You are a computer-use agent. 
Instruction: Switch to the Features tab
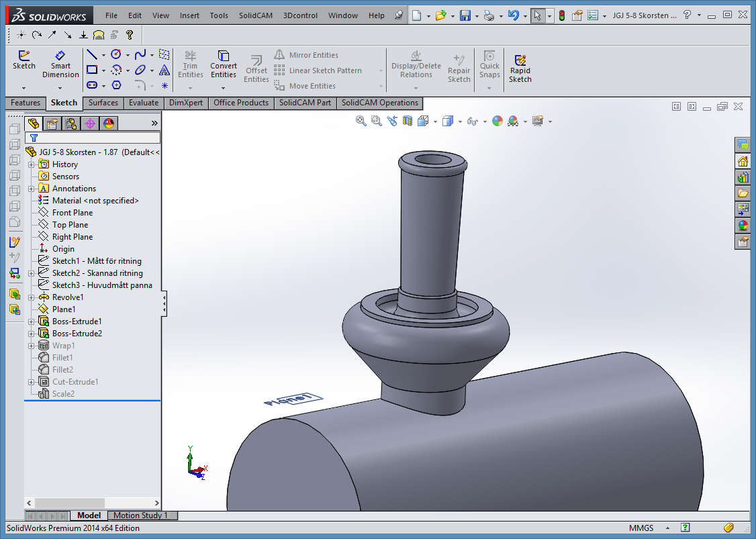[26, 103]
